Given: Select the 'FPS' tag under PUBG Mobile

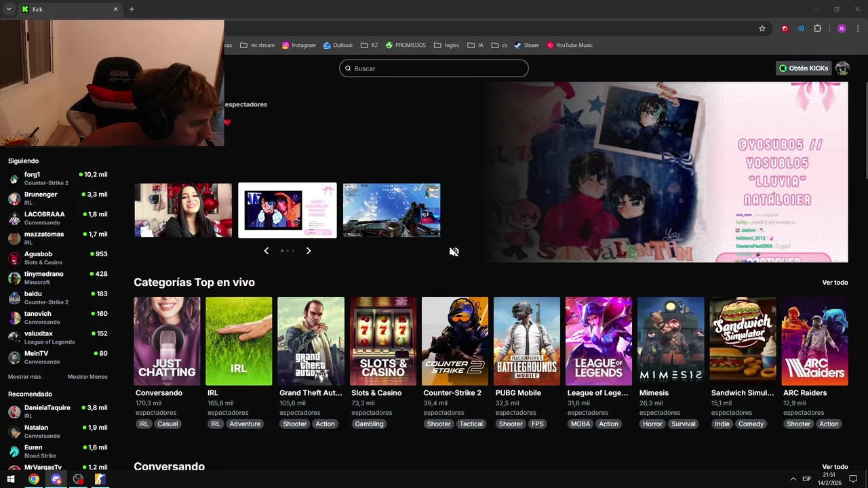Looking at the screenshot, I should click(538, 424).
